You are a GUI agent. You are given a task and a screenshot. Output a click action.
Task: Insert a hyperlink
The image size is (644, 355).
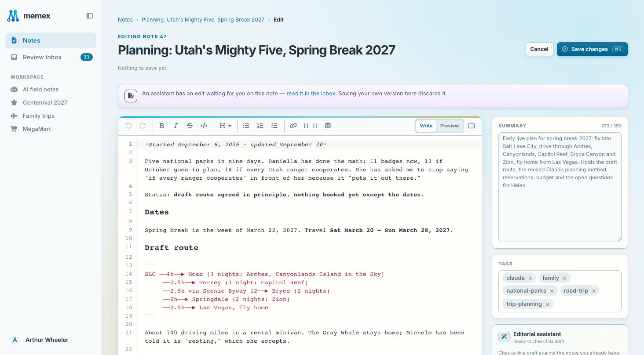293,126
